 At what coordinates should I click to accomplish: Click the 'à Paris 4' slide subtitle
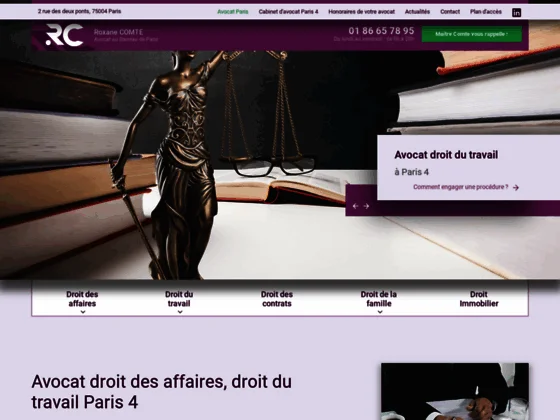click(411, 172)
